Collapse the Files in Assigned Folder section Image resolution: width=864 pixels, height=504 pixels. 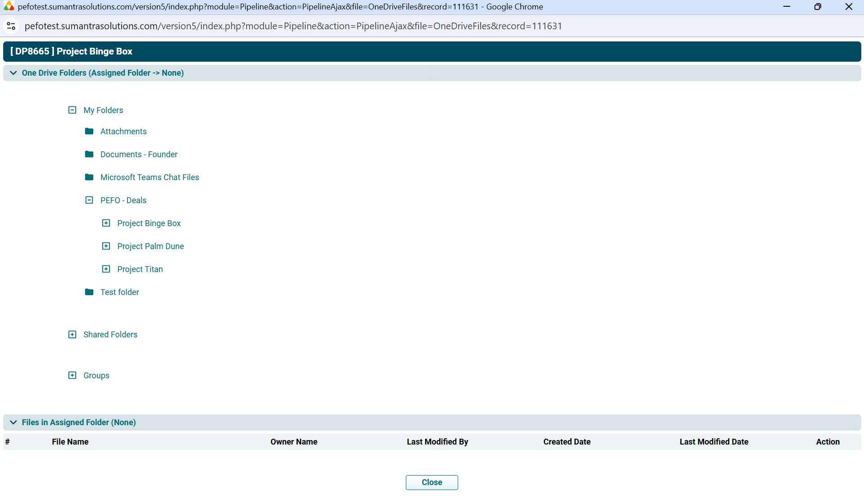pyautogui.click(x=14, y=422)
